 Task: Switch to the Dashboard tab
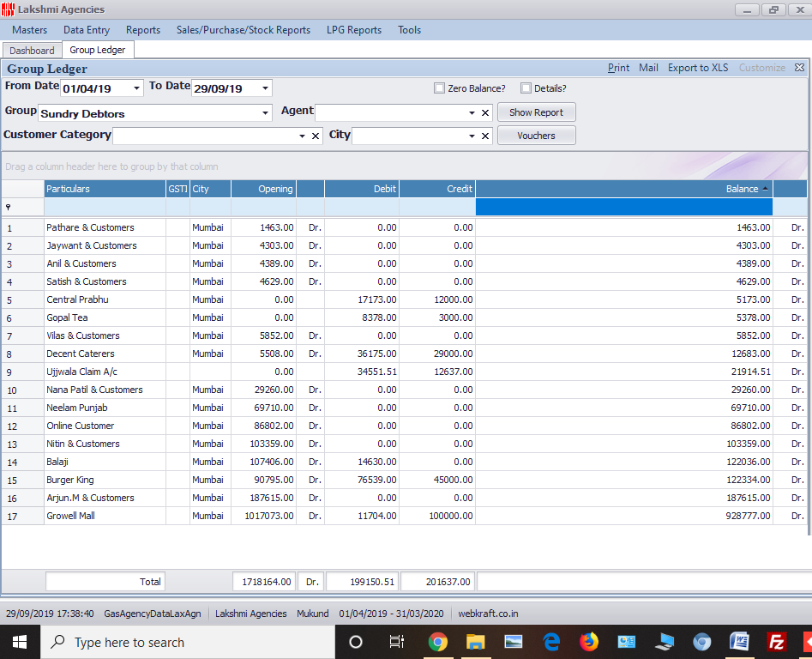pyautogui.click(x=32, y=50)
